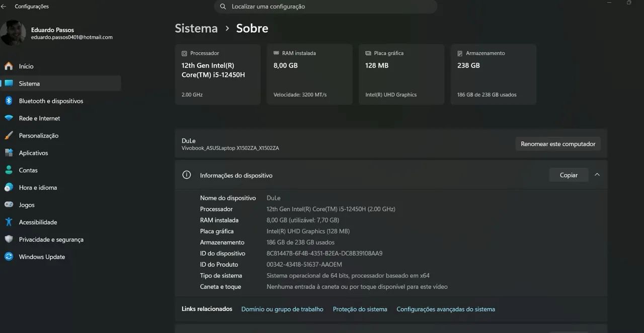Click the email eduardo.passos0401@hotmail.com

pos(72,37)
